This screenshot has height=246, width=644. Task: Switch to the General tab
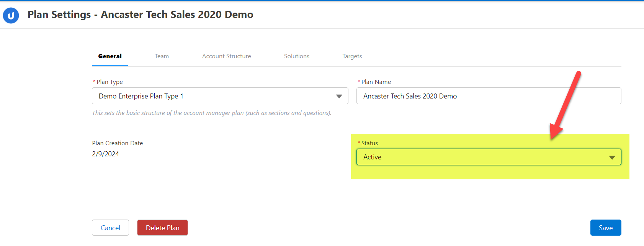coord(110,56)
